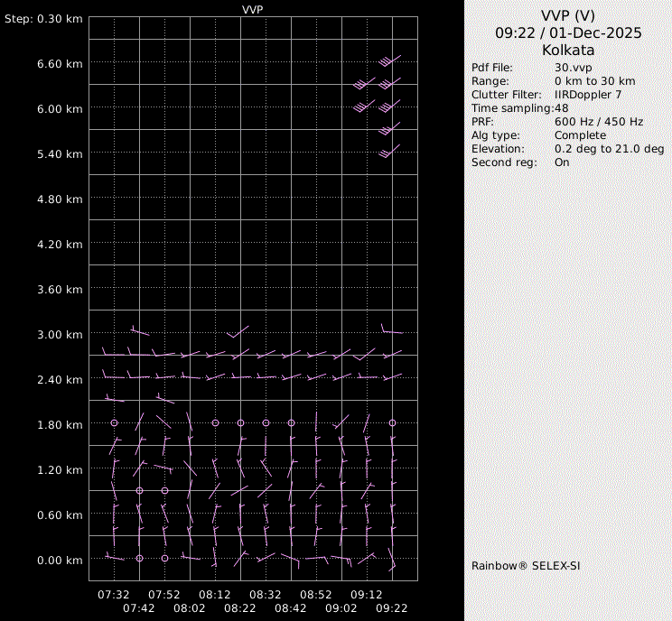The image size is (672, 621).
Task: Select the wind barb at 3.00 km, 08:22
Action: click(238, 332)
